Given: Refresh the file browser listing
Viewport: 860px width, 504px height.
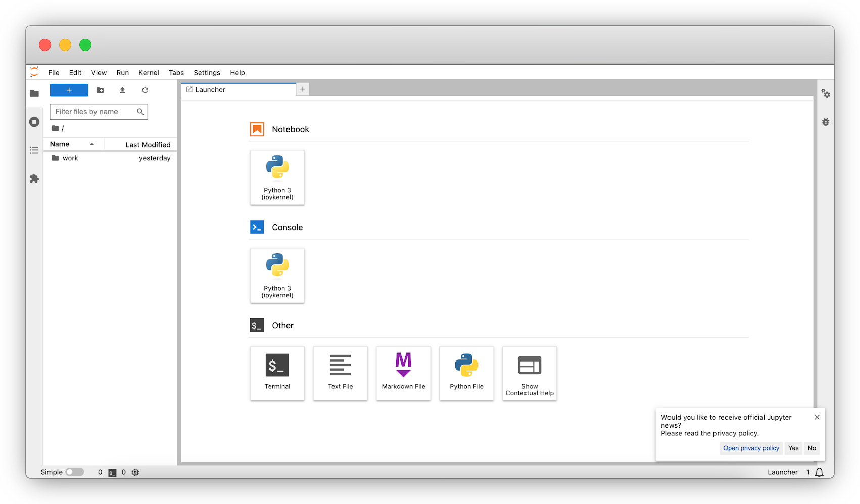Looking at the screenshot, I should click(x=145, y=90).
